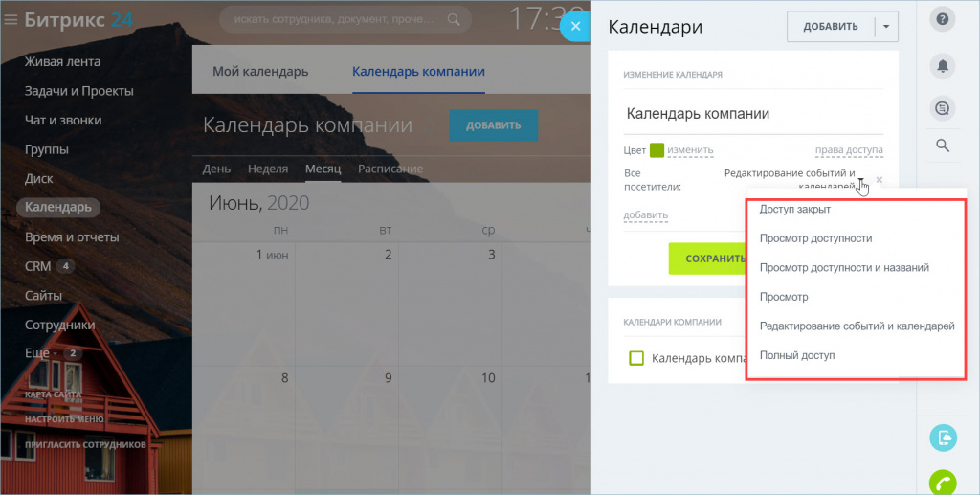Toggle the Календарь компании checkbox in list
The image size is (980, 495).
tap(636, 358)
